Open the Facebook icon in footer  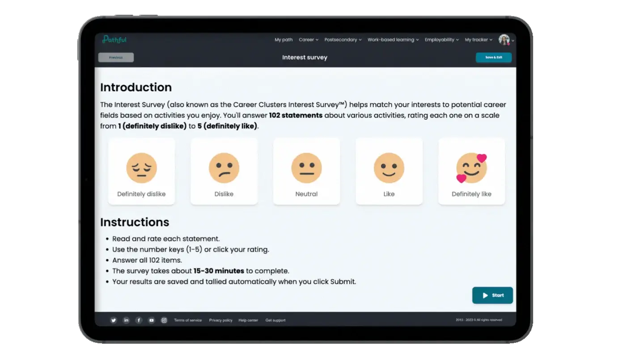[139, 320]
